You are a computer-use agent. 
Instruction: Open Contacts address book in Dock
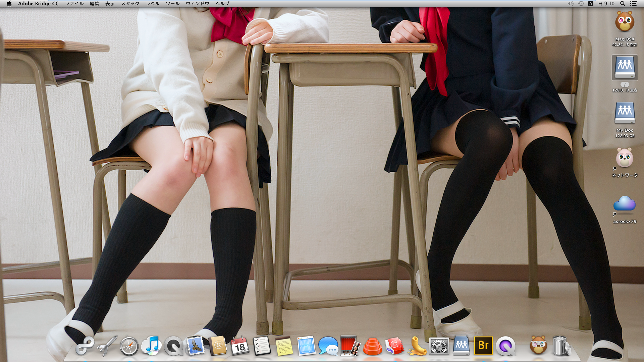pyautogui.click(x=218, y=346)
